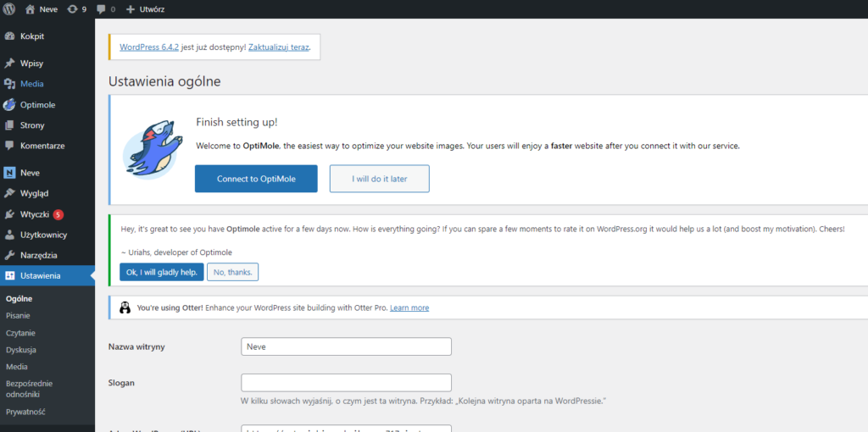Screen dimensions: 868x432
Task: Click the Narzędzia wrench icon
Action: point(9,255)
